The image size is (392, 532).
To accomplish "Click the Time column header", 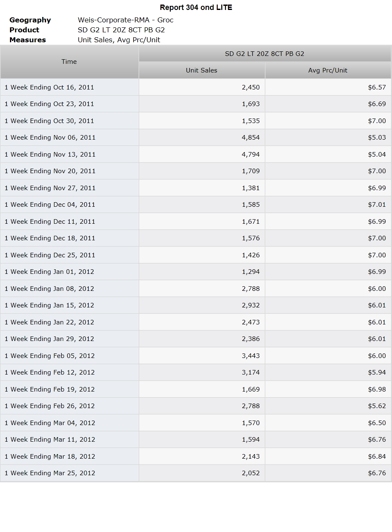I will pos(69,62).
